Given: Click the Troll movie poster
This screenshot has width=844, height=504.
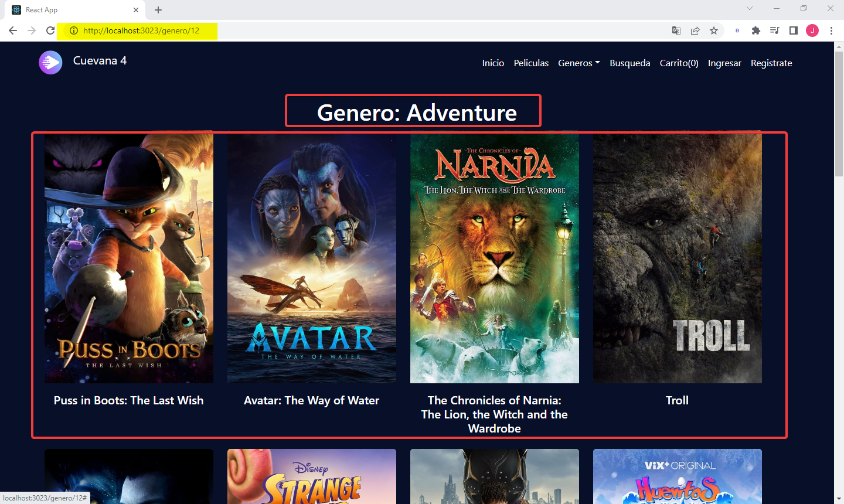Looking at the screenshot, I should [678, 258].
